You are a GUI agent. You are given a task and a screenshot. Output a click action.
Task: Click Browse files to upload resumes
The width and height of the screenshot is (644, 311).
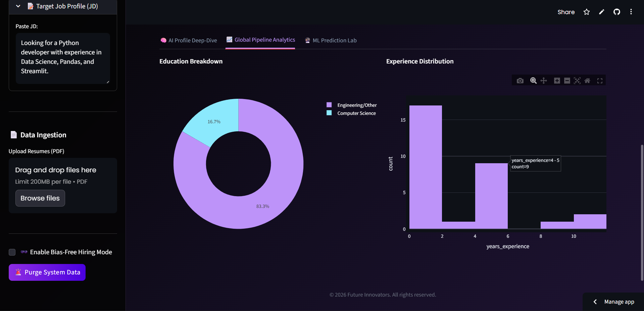[40, 198]
